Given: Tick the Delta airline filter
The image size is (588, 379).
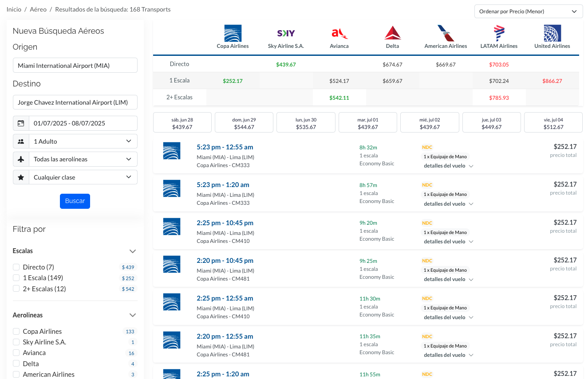Looking at the screenshot, I should [x=16, y=363].
